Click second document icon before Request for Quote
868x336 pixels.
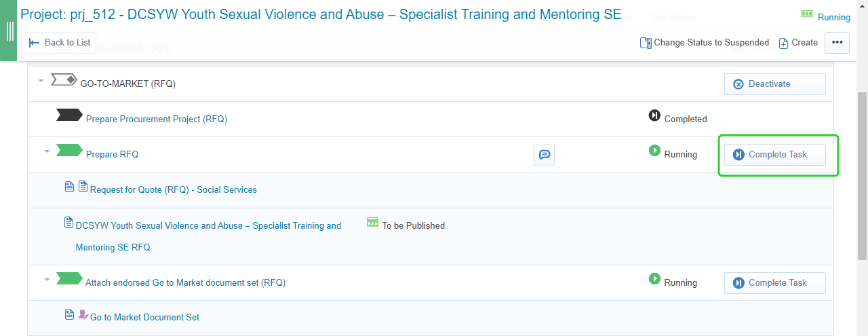[x=83, y=186]
